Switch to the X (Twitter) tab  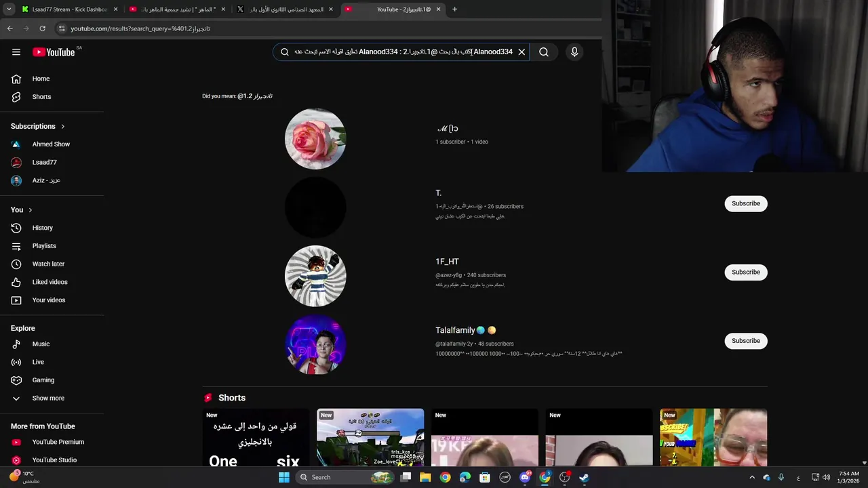click(285, 9)
